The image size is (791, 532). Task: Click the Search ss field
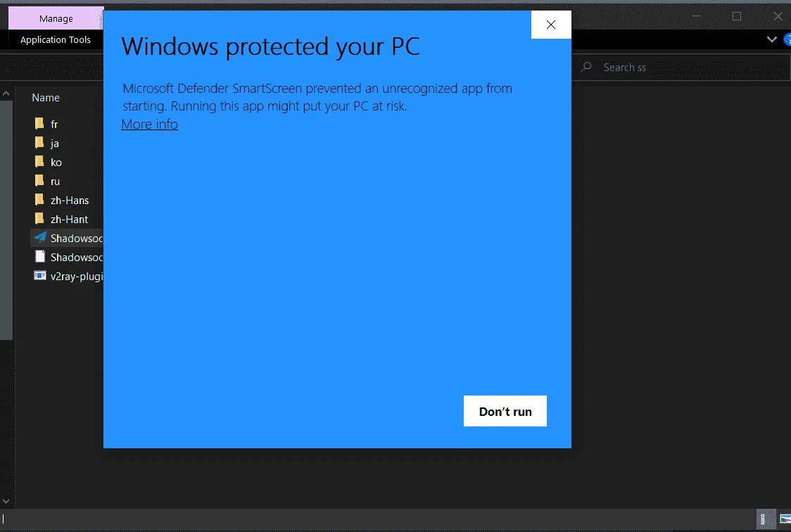click(x=682, y=67)
